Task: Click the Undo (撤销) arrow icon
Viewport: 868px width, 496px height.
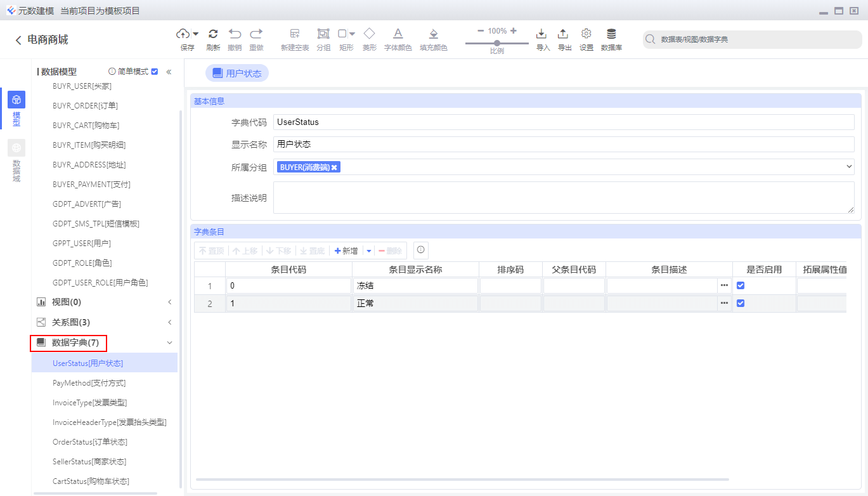Action: [x=235, y=34]
